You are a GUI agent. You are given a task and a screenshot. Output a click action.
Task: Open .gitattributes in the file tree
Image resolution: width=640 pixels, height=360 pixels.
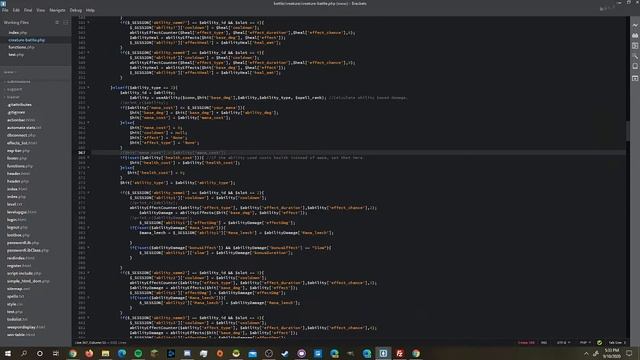(19, 104)
